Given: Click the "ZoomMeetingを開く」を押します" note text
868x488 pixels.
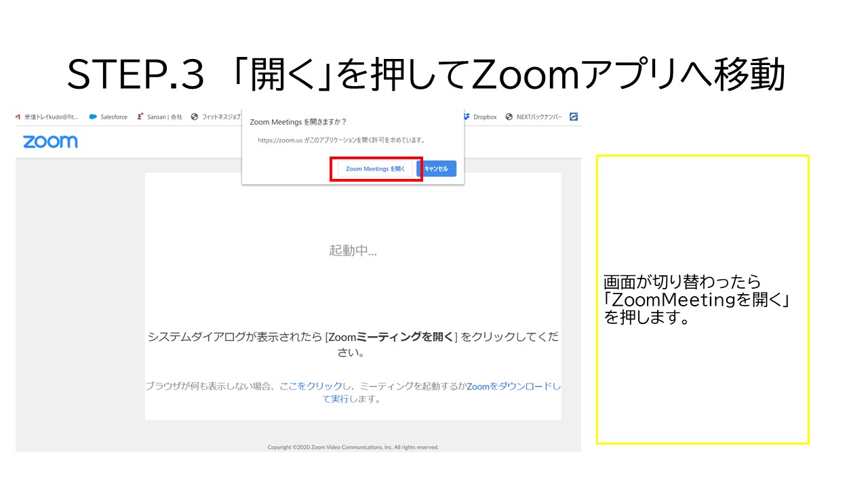Looking at the screenshot, I should (x=698, y=300).
